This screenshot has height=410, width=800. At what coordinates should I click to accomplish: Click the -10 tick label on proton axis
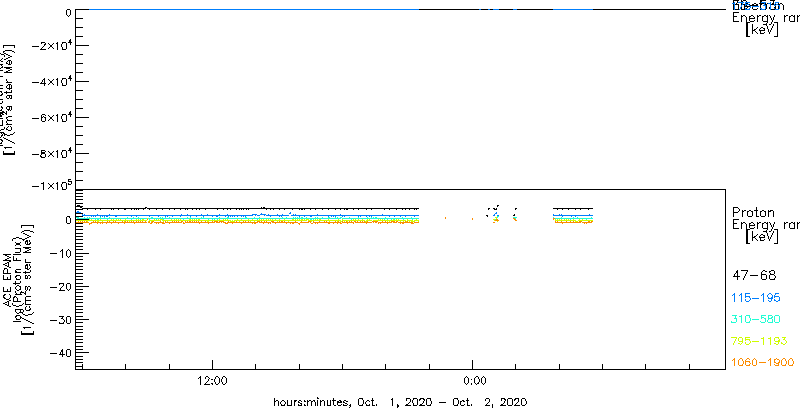pos(59,253)
